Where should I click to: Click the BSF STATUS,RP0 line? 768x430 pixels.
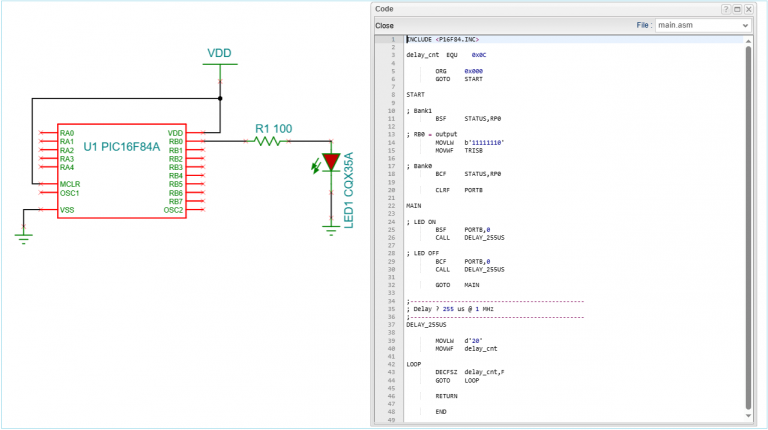coord(468,119)
